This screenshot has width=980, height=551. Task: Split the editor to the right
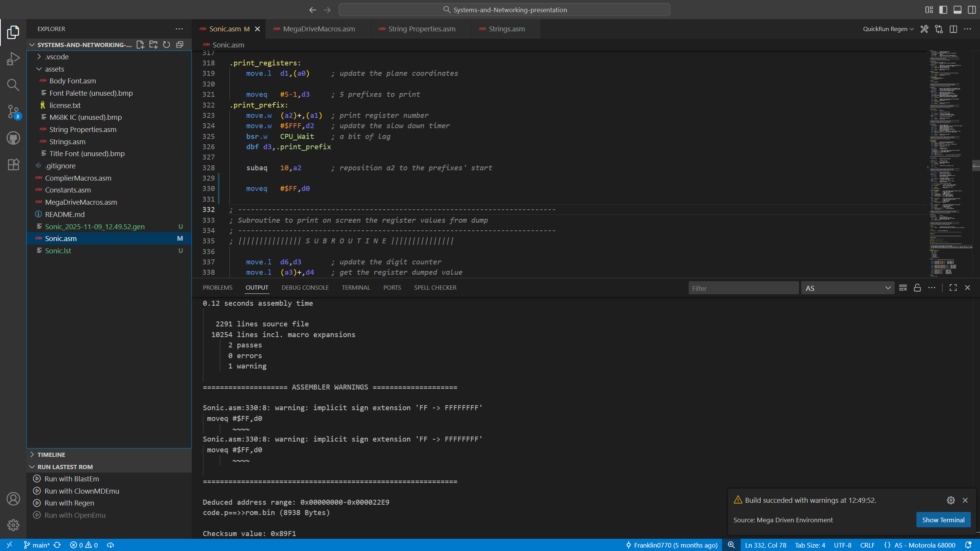[953, 29]
